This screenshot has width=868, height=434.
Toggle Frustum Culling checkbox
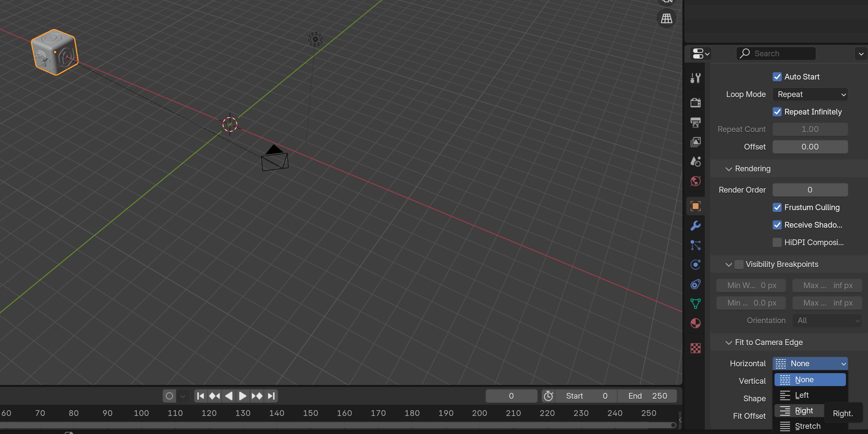pyautogui.click(x=777, y=208)
